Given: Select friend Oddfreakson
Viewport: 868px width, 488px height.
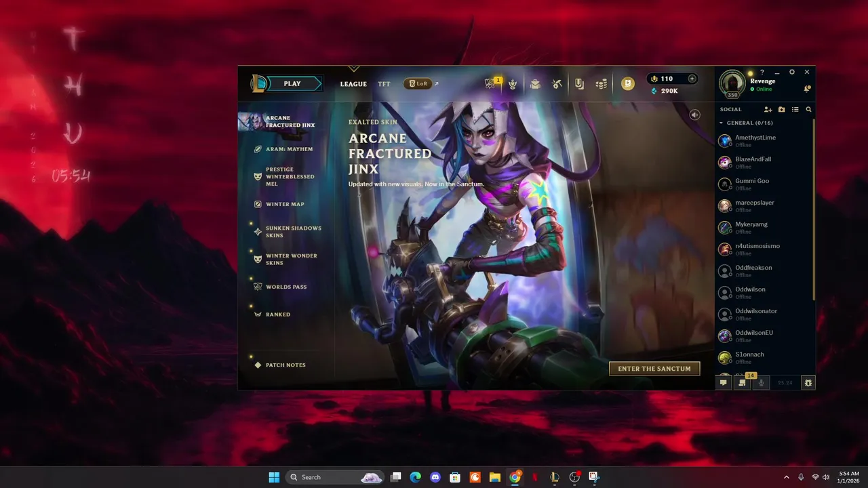Looking at the screenshot, I should pos(764,270).
